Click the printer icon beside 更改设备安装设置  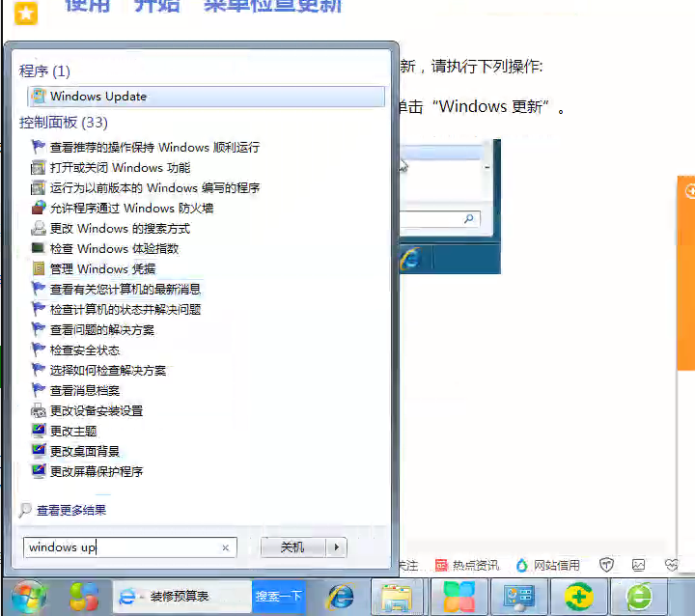click(x=38, y=411)
